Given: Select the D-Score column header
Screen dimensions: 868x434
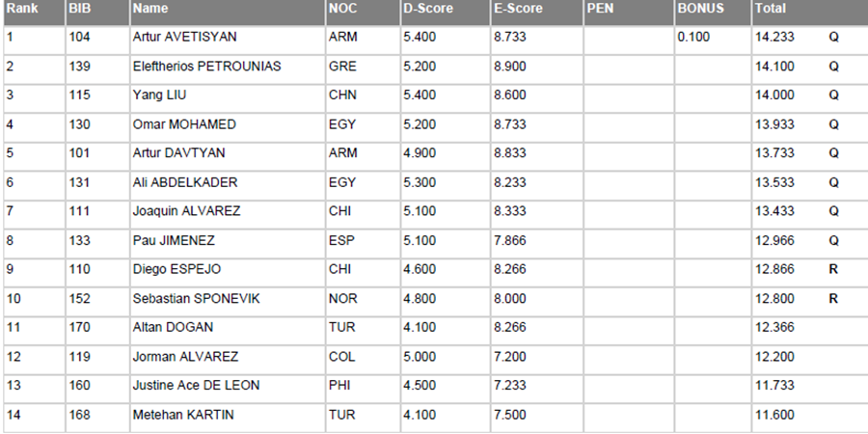Looking at the screenshot, I should [427, 9].
